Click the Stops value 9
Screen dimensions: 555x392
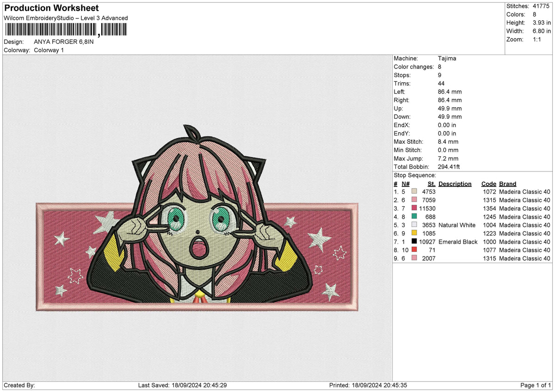point(439,75)
